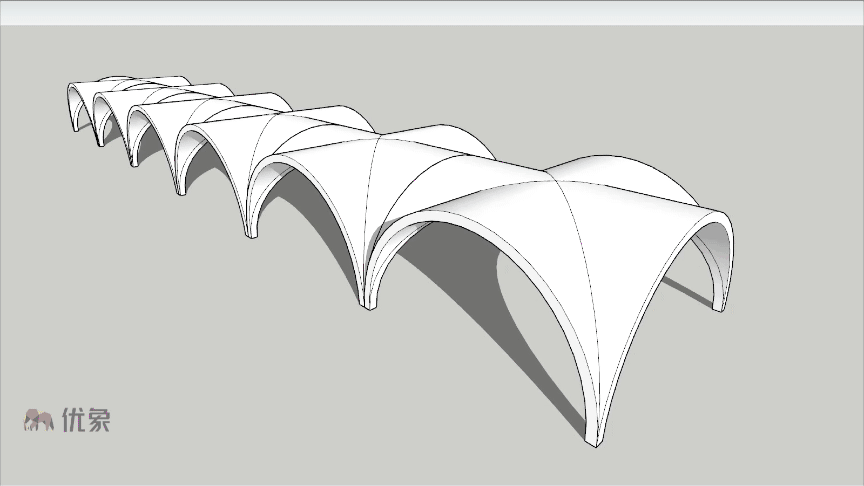
Task: Click the apex of the second cross vault
Action: (x=371, y=139)
